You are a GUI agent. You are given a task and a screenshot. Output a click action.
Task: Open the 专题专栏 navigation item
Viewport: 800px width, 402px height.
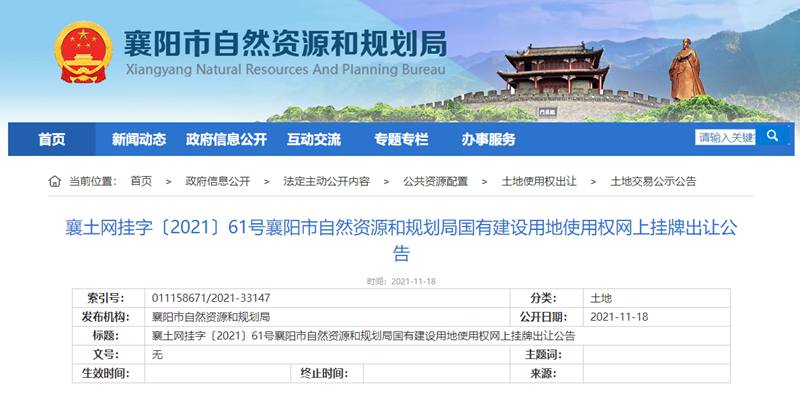(401, 139)
